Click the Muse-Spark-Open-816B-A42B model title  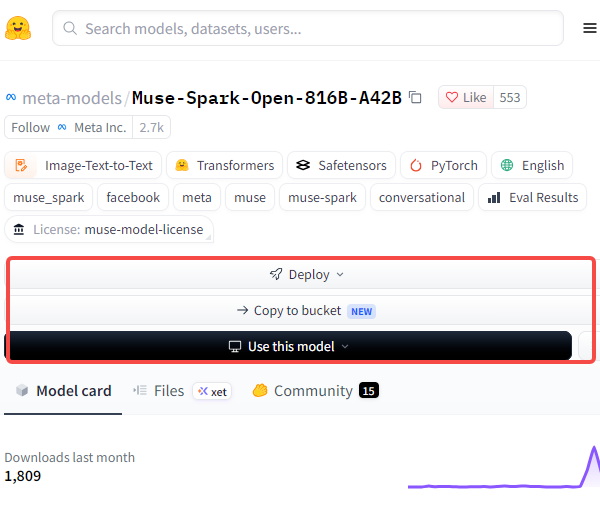pos(267,98)
